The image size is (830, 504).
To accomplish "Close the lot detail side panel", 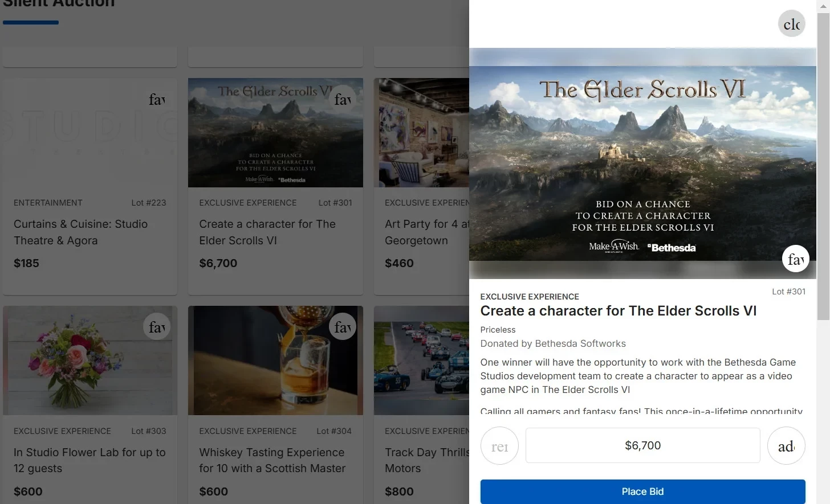I will pyautogui.click(x=791, y=24).
